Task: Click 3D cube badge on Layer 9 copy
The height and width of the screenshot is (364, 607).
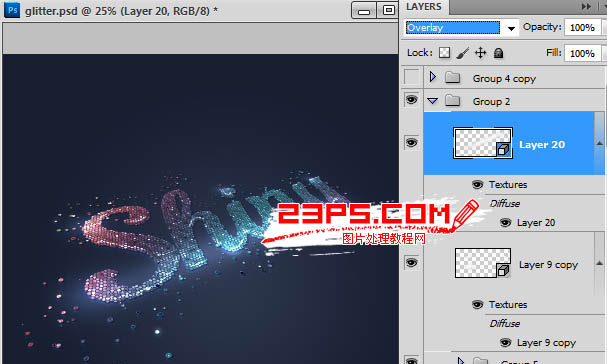Action: point(503,270)
